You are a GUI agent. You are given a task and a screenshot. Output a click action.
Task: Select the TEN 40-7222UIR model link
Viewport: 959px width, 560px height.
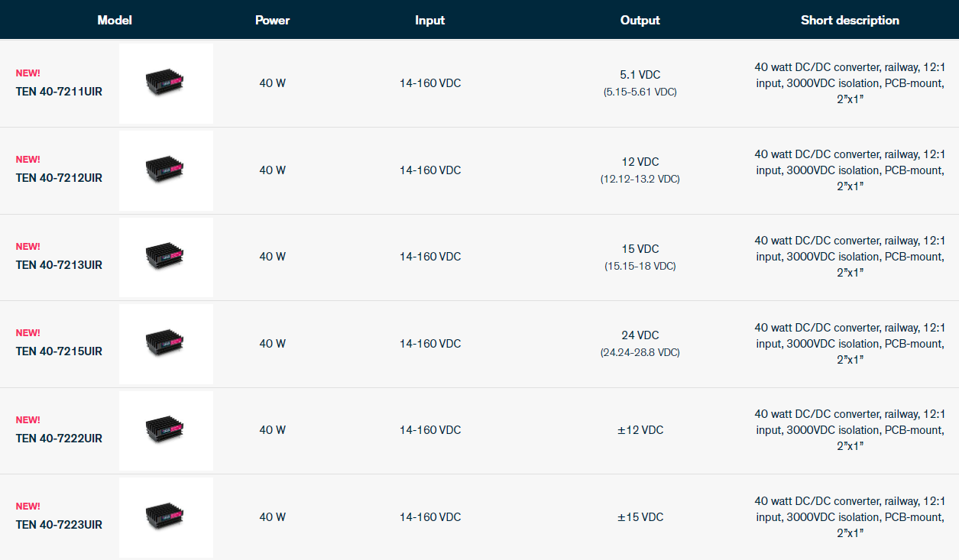coord(59,439)
